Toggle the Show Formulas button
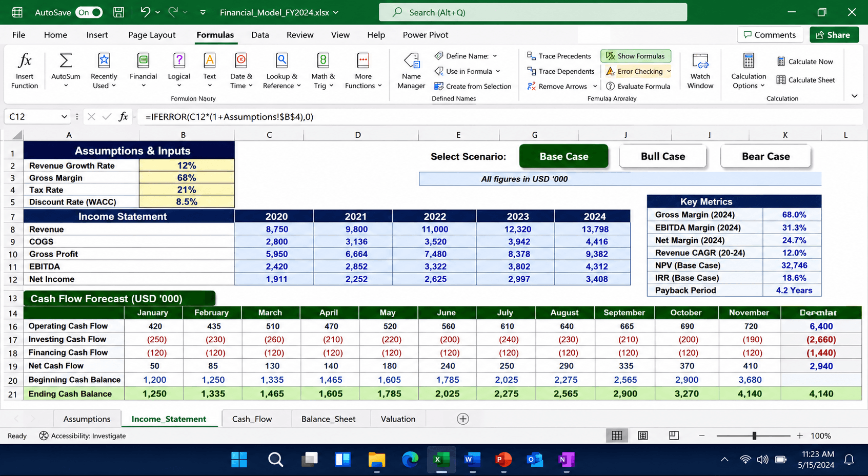868x476 pixels. pyautogui.click(x=636, y=56)
